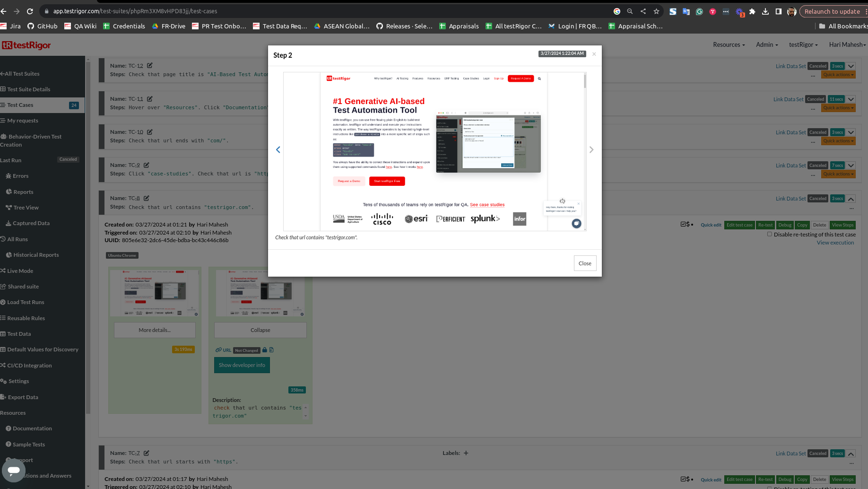Screen dimensions: 868x489
Task: Click edit pencil icon beside TC-12
Action: (x=149, y=66)
